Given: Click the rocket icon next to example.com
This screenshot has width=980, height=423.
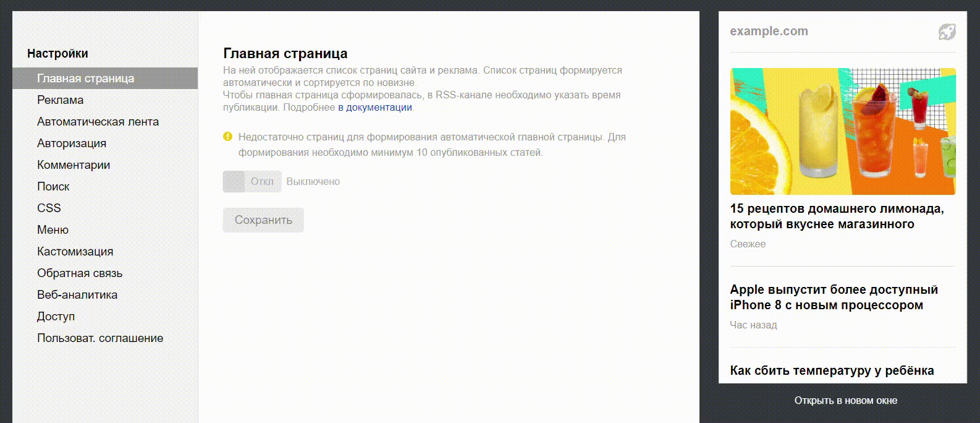Looking at the screenshot, I should click(947, 32).
